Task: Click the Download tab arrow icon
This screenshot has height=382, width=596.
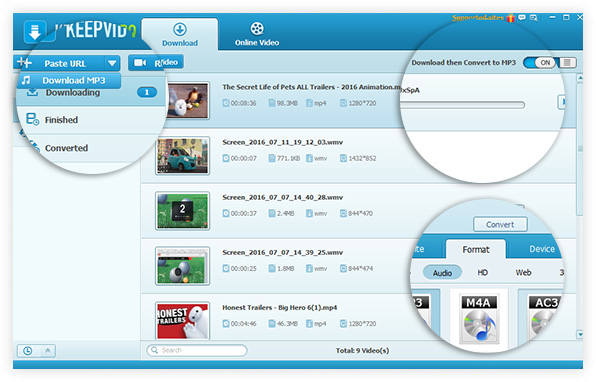Action: [180, 29]
